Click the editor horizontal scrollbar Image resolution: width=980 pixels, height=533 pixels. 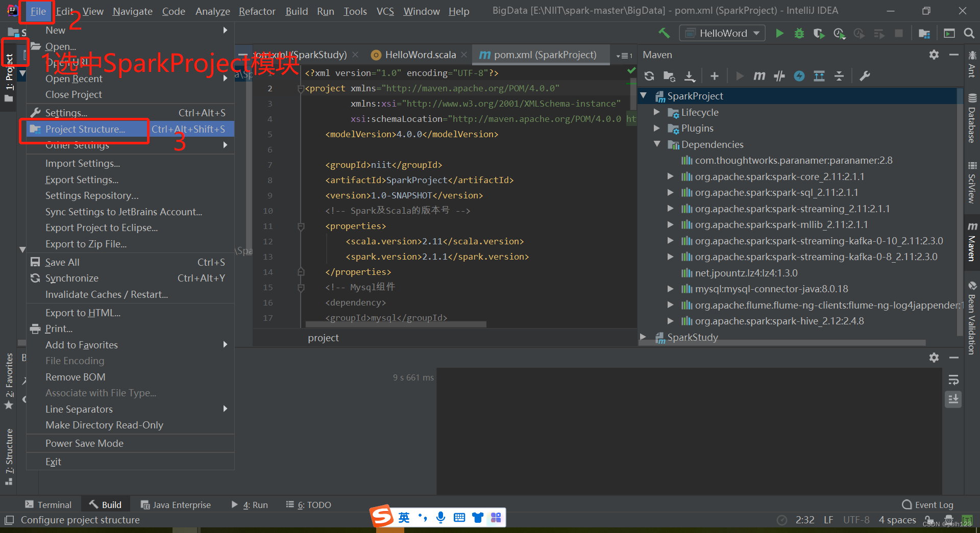coord(396,324)
